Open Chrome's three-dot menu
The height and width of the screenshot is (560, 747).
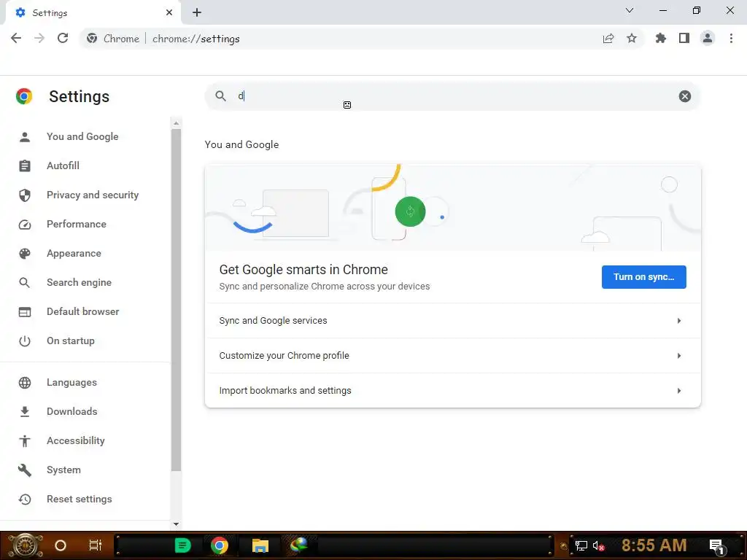[x=731, y=38]
